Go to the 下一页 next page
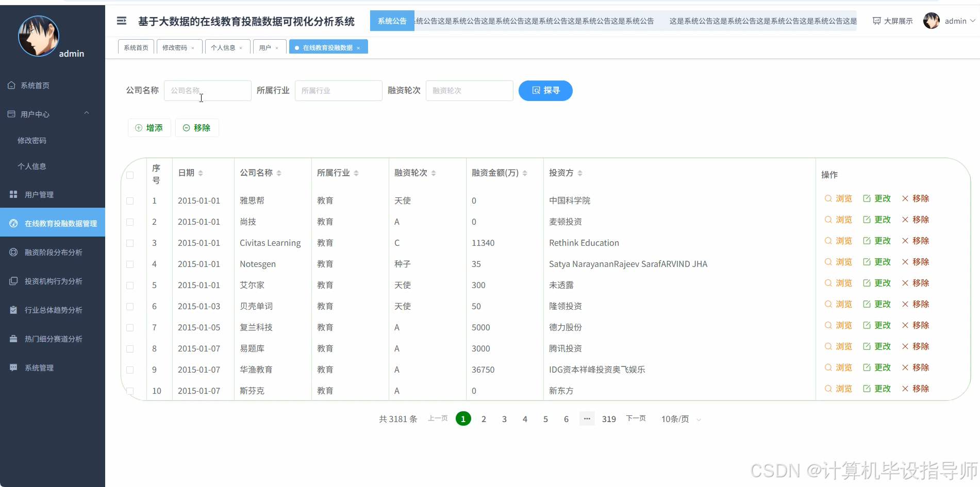This screenshot has height=487, width=980. (x=636, y=418)
